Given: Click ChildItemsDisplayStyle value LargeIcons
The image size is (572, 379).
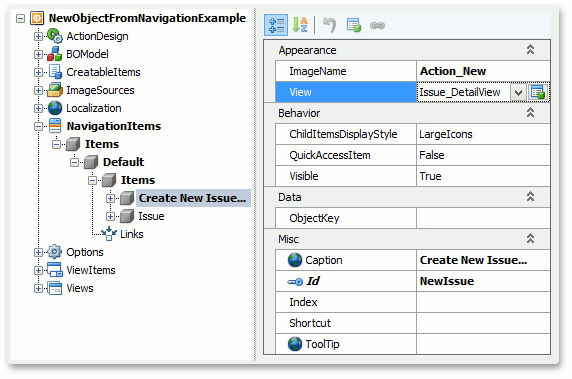Looking at the screenshot, I should [483, 134].
